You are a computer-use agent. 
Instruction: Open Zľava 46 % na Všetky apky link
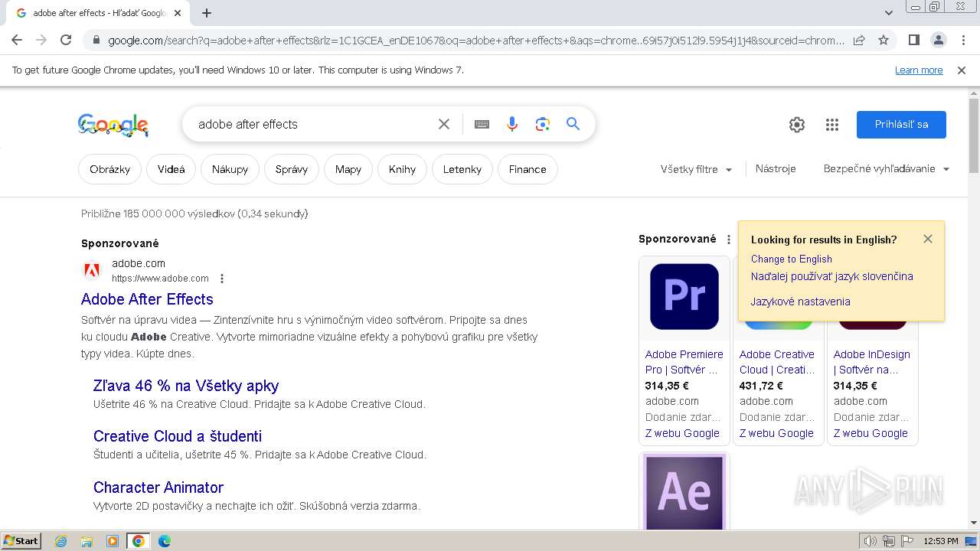click(186, 386)
